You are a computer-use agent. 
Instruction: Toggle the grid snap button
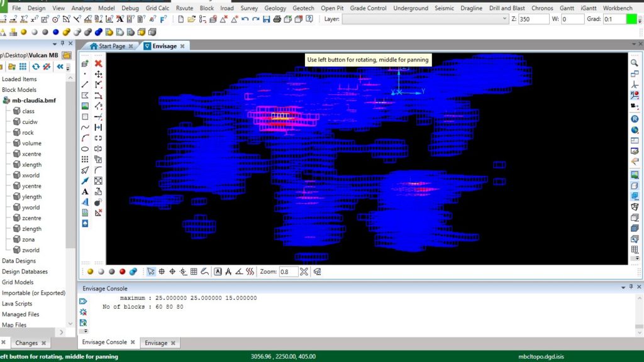(x=194, y=271)
